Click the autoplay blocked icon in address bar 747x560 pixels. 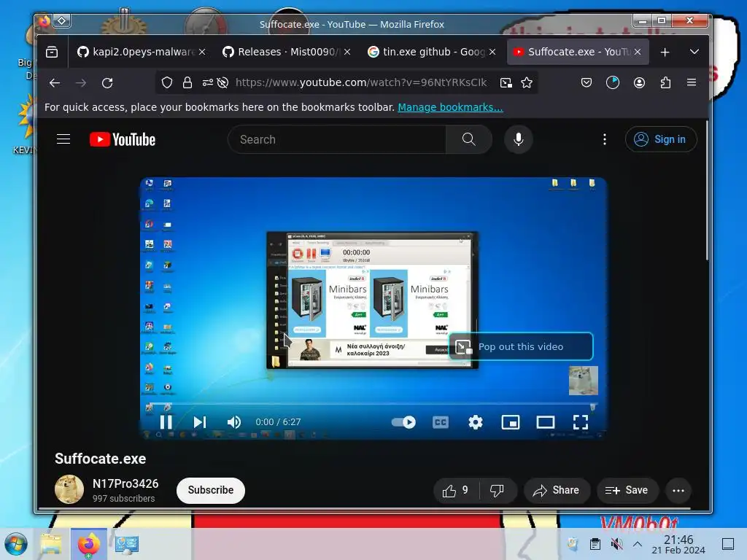[x=222, y=83]
